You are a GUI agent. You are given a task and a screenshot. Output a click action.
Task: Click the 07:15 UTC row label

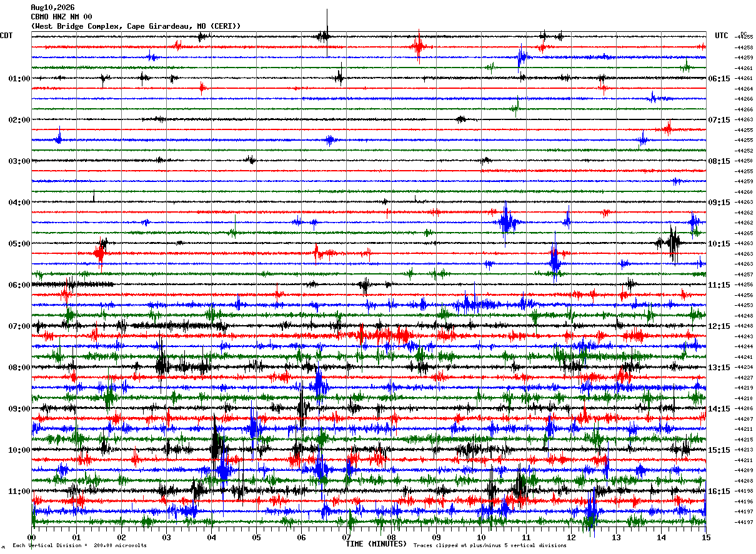pyautogui.click(x=719, y=120)
